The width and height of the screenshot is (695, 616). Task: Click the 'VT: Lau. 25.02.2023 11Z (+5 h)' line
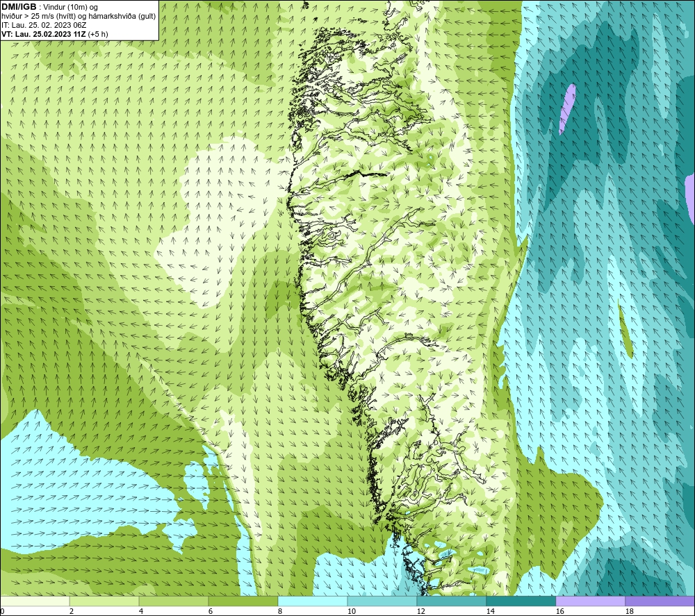54,34
